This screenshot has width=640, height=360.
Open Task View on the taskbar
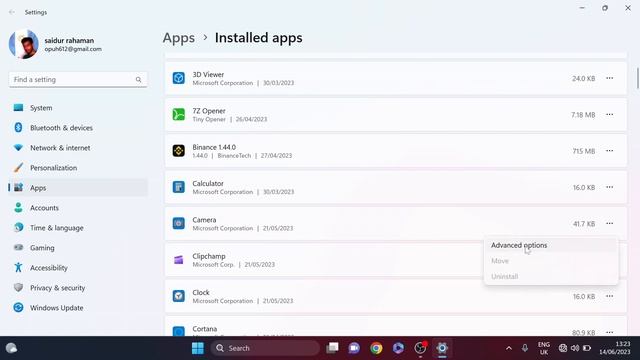point(332,348)
